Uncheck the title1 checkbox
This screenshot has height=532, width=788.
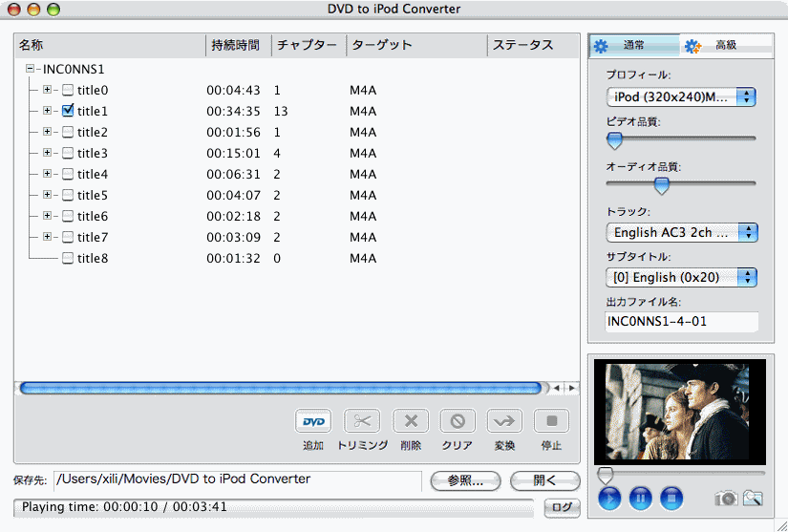click(x=68, y=111)
